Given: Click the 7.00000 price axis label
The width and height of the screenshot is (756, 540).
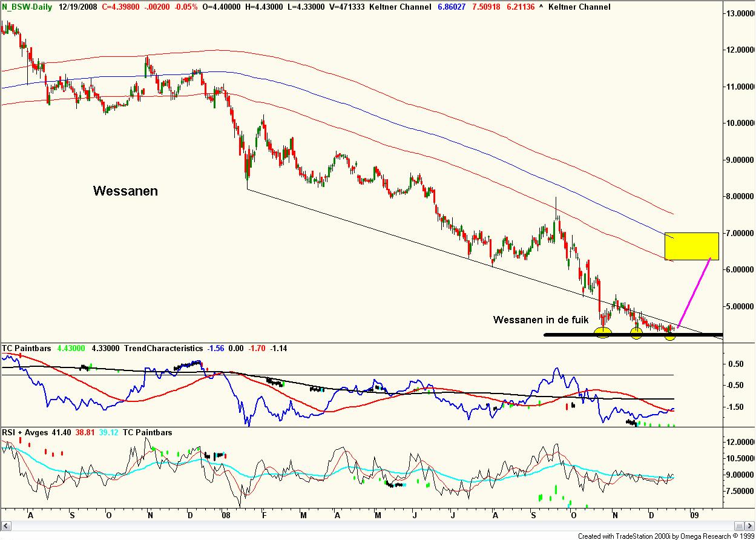Looking at the screenshot, I should point(739,233).
